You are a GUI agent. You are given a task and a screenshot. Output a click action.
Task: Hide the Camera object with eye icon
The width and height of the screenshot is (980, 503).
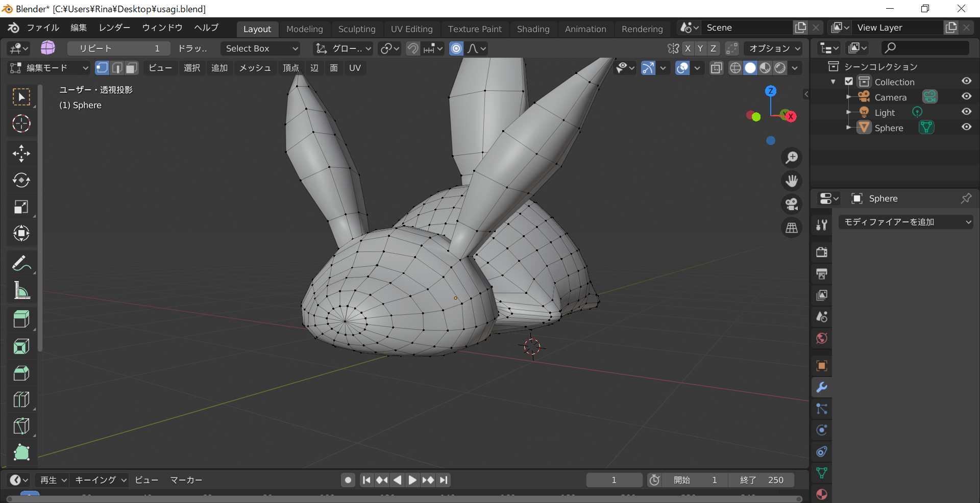point(966,96)
